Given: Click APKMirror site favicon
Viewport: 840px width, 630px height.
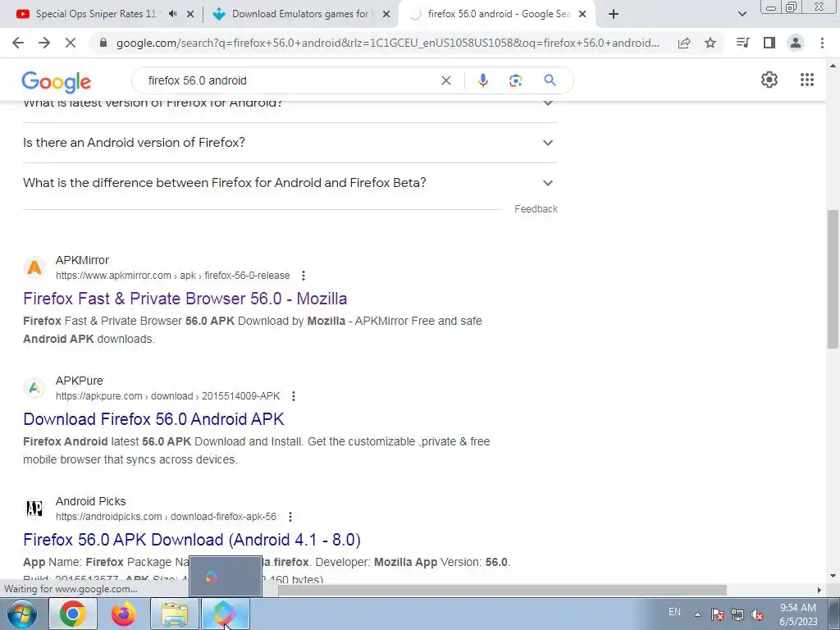Looking at the screenshot, I should click(x=34, y=267).
